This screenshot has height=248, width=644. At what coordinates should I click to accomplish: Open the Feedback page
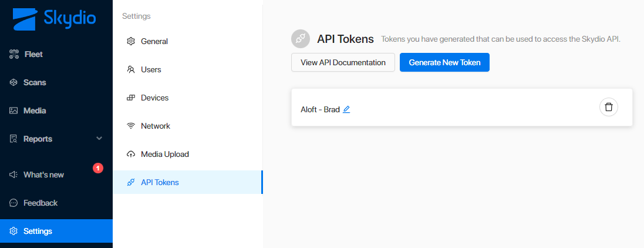pos(40,203)
